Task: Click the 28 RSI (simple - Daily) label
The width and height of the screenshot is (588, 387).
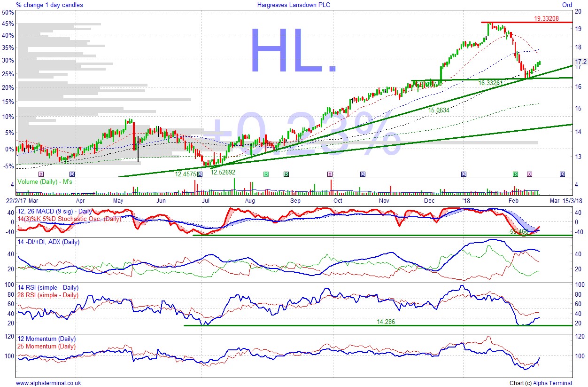Action: (x=47, y=295)
